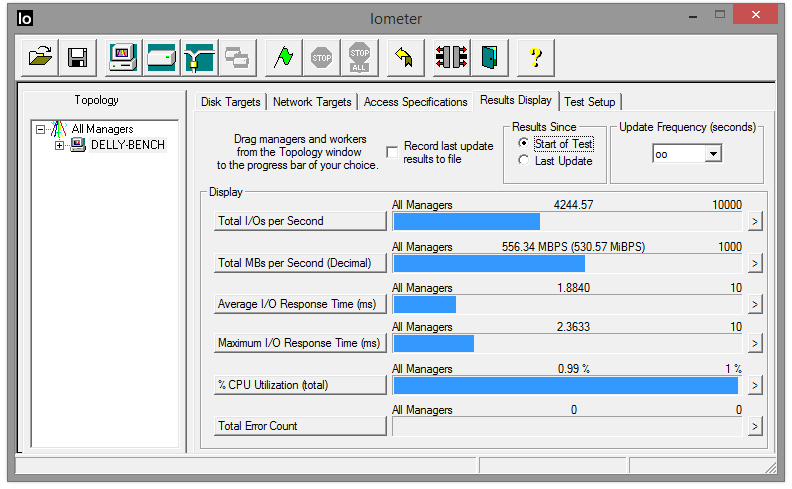Click % CPU Utilization (total) button
The width and height of the screenshot is (792, 489).
(x=300, y=385)
